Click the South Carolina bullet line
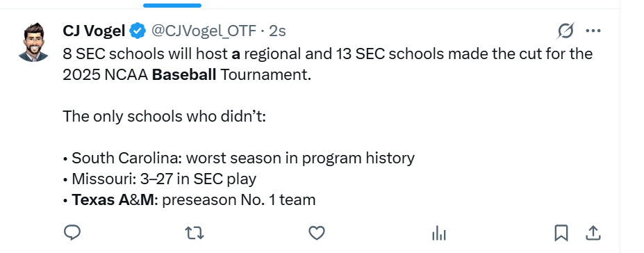Image resolution: width=644 pixels, height=253 pixels. pos(238,158)
